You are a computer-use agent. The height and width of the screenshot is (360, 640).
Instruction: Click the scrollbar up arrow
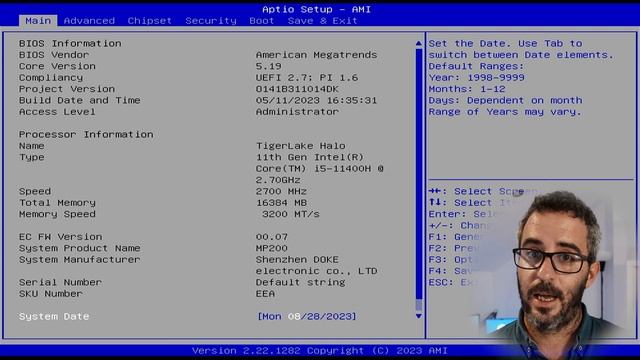click(418, 43)
